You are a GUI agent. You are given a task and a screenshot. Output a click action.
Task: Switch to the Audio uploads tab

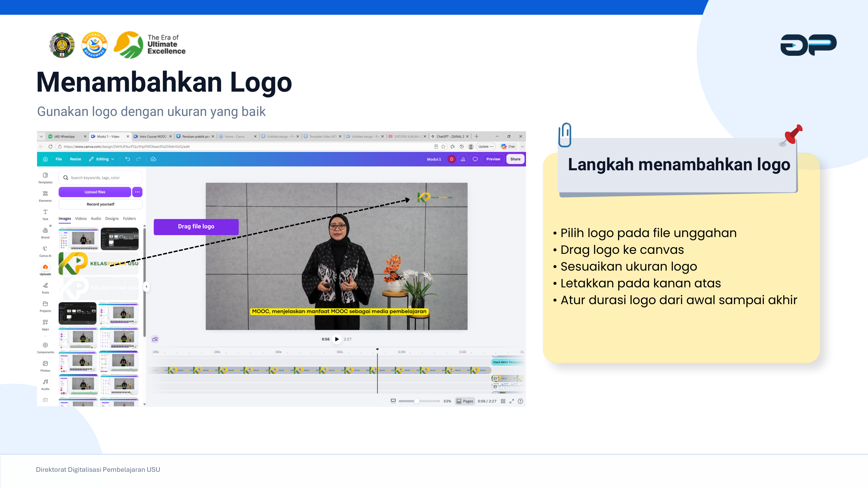pos(96,219)
